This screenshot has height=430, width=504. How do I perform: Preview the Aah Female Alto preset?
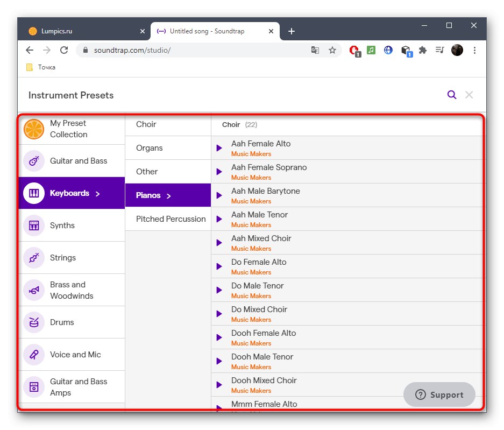point(219,148)
